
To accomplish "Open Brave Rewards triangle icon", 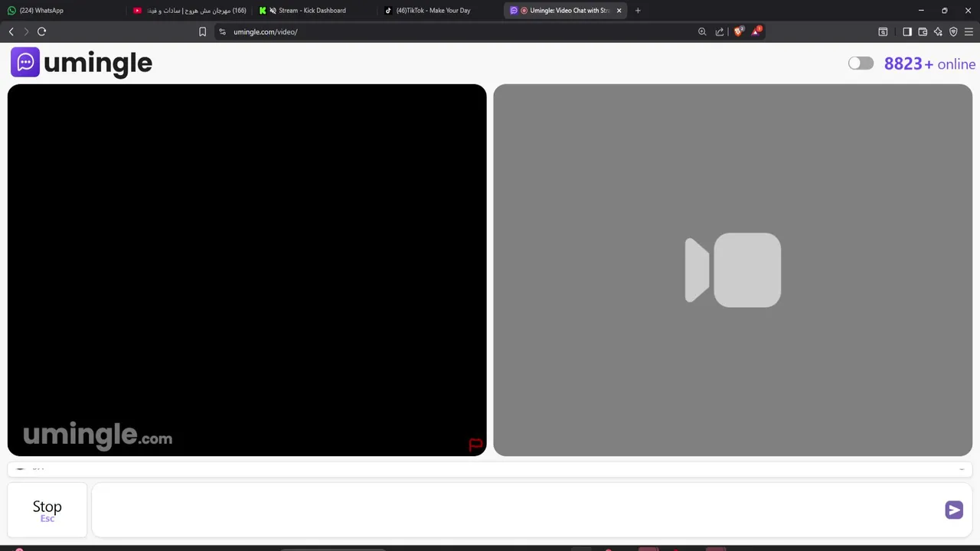I will point(756,31).
